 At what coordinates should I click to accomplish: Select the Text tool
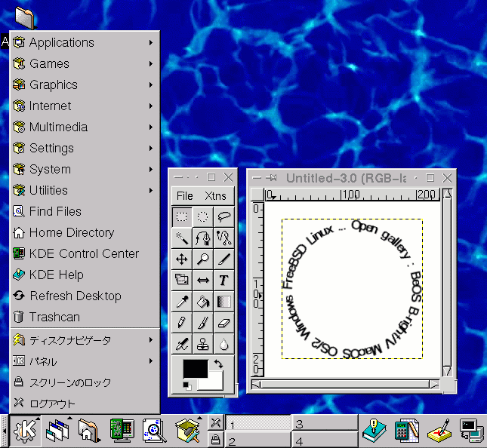click(x=224, y=280)
